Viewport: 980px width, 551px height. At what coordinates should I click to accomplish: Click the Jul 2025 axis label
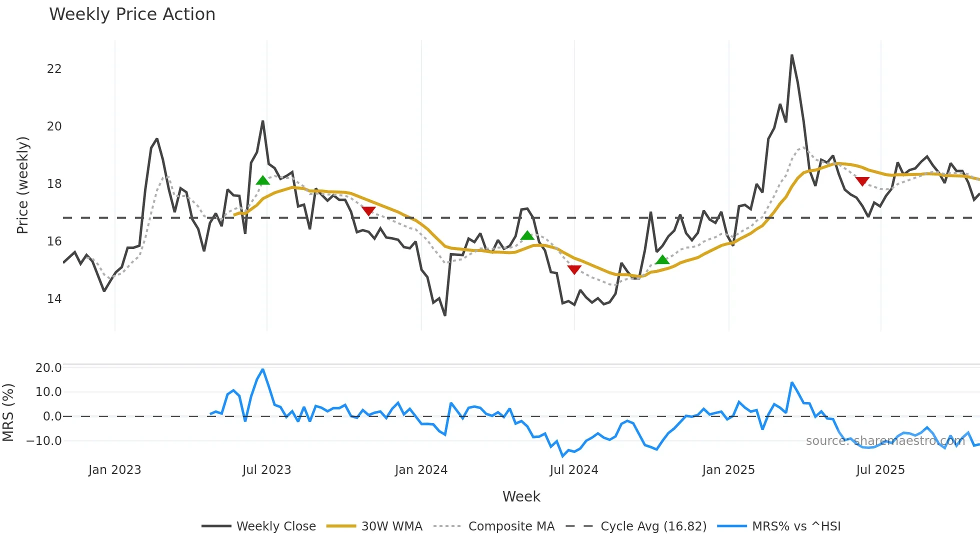[880, 470]
